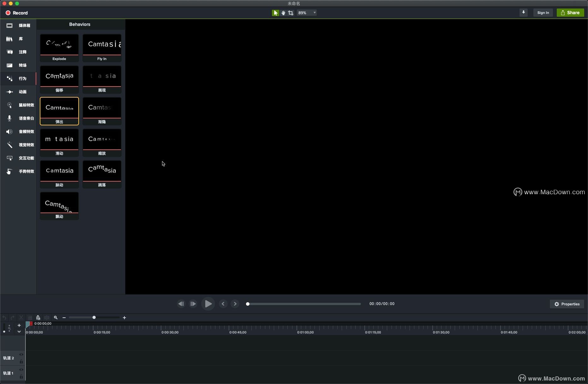Click the Sign In button

tap(543, 13)
